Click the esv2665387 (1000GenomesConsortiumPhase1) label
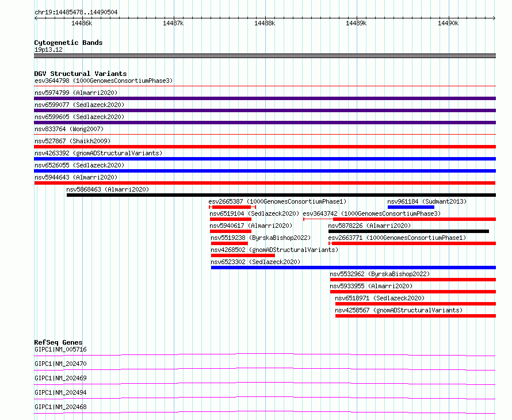The height and width of the screenshot is (420, 512). tap(277, 201)
